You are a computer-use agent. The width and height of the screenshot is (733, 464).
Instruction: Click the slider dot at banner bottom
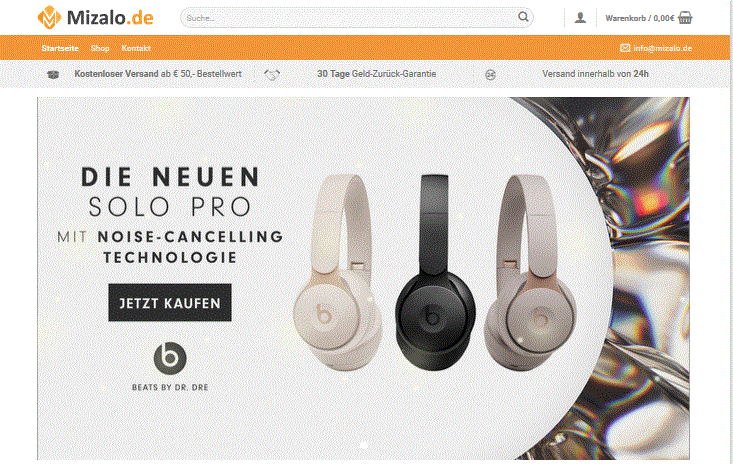click(364, 446)
